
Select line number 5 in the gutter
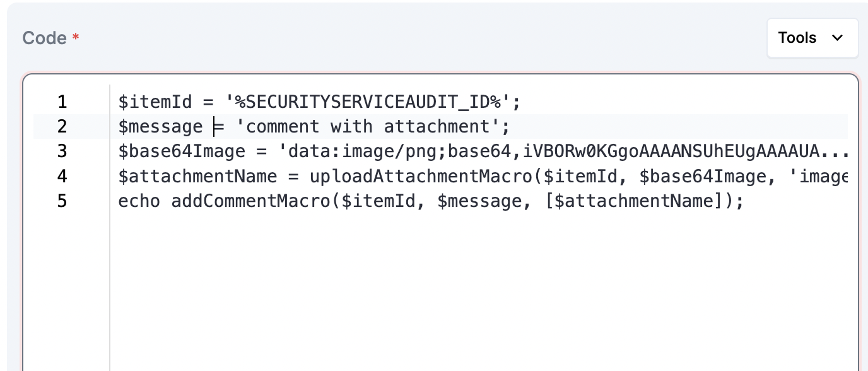62,201
